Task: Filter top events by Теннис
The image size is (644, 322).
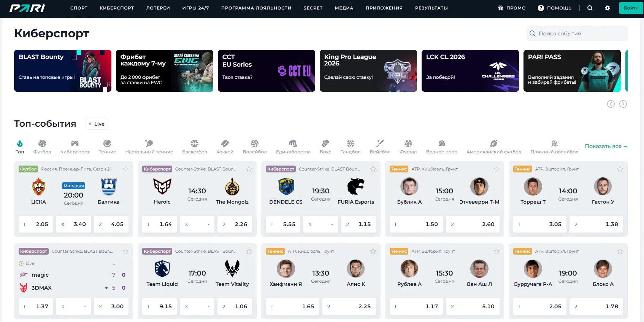Action: pos(108,147)
